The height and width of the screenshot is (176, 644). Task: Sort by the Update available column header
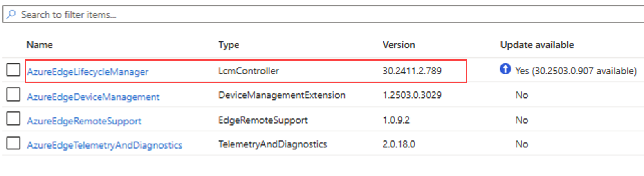(537, 45)
